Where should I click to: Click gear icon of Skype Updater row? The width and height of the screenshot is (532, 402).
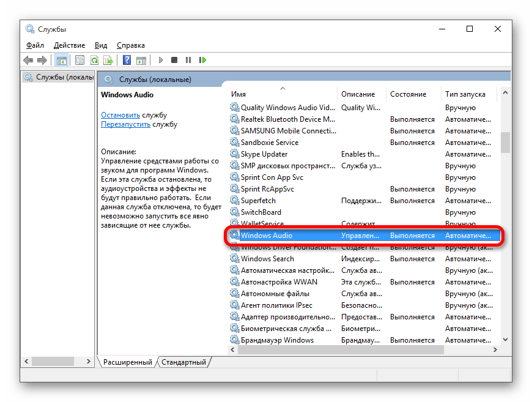[234, 154]
